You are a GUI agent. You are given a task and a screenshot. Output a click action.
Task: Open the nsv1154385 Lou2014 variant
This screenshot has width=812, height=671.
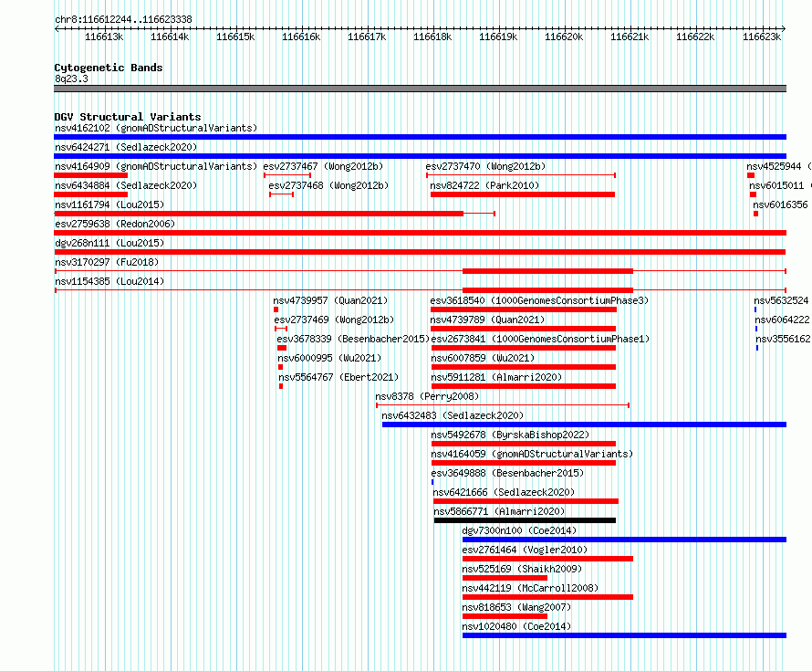109,281
